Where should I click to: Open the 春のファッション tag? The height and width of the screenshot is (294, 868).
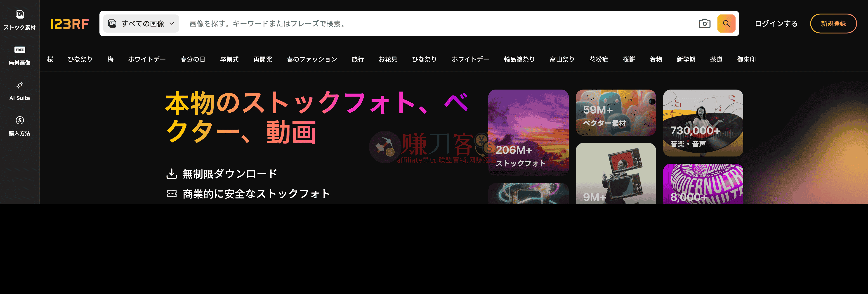[312, 59]
